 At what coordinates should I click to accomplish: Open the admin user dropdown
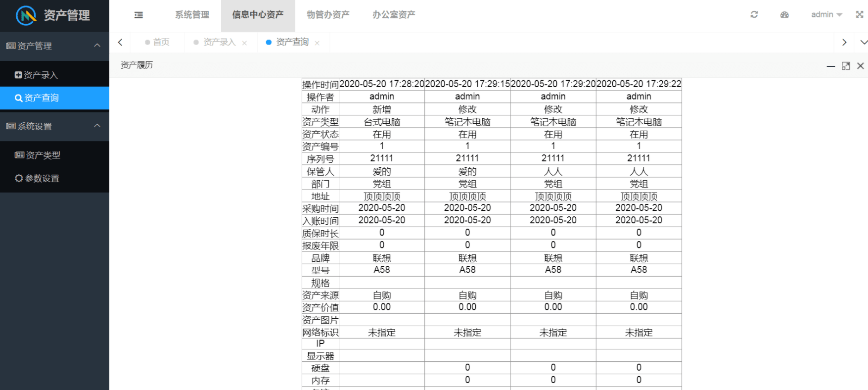click(x=826, y=15)
